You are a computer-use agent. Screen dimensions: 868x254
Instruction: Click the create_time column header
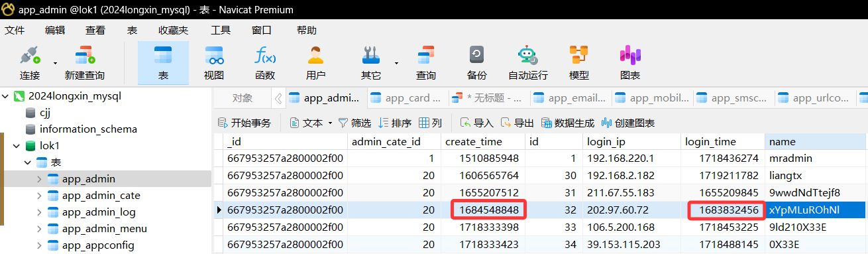483,141
